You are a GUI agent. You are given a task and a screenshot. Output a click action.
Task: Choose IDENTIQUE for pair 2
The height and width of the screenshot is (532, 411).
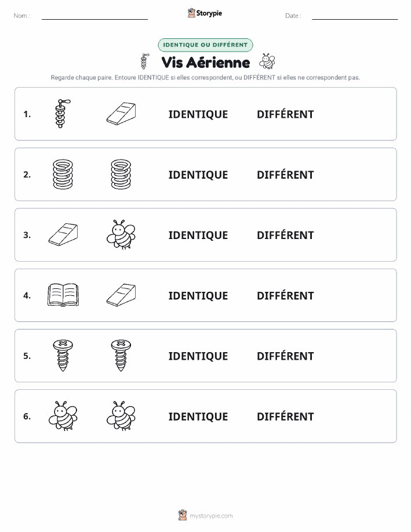click(x=198, y=175)
